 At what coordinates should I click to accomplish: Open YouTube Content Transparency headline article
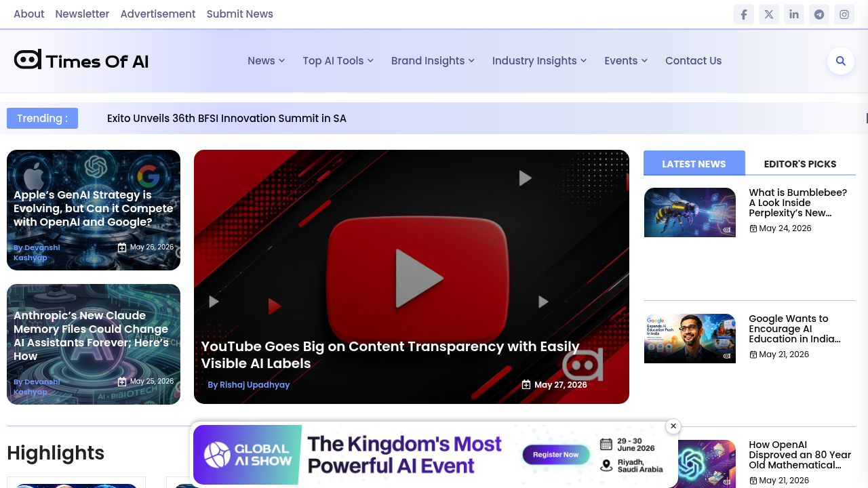pos(390,355)
